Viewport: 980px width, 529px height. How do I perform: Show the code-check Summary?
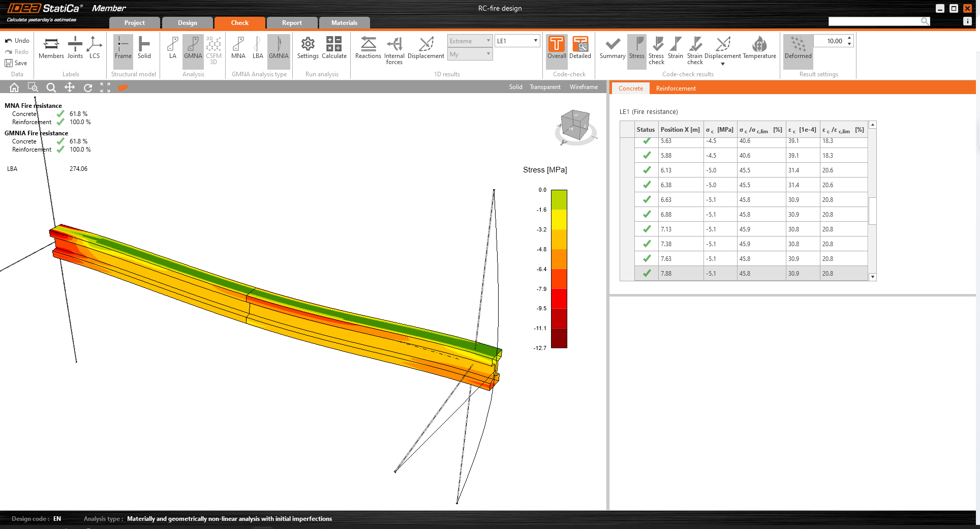pos(612,48)
